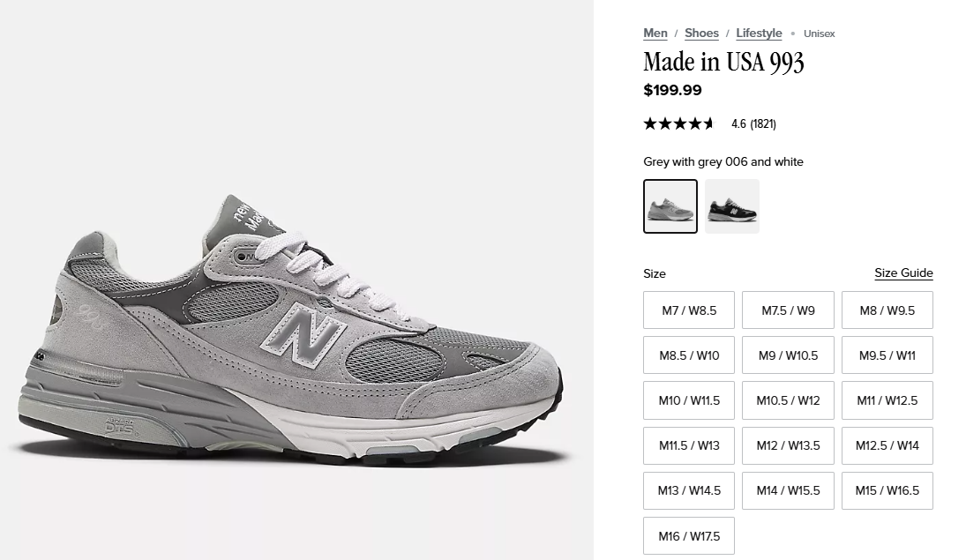Open the Men breadcrumb link
The image size is (966, 560).
(x=655, y=34)
